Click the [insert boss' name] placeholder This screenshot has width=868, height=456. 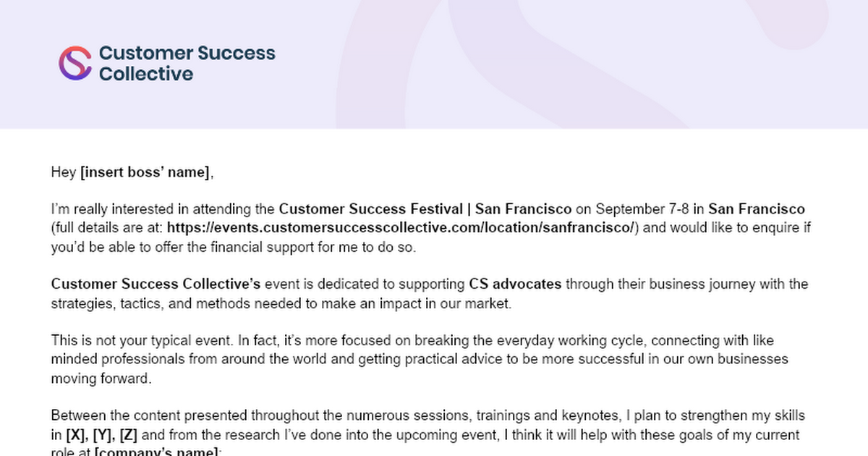pos(146,172)
